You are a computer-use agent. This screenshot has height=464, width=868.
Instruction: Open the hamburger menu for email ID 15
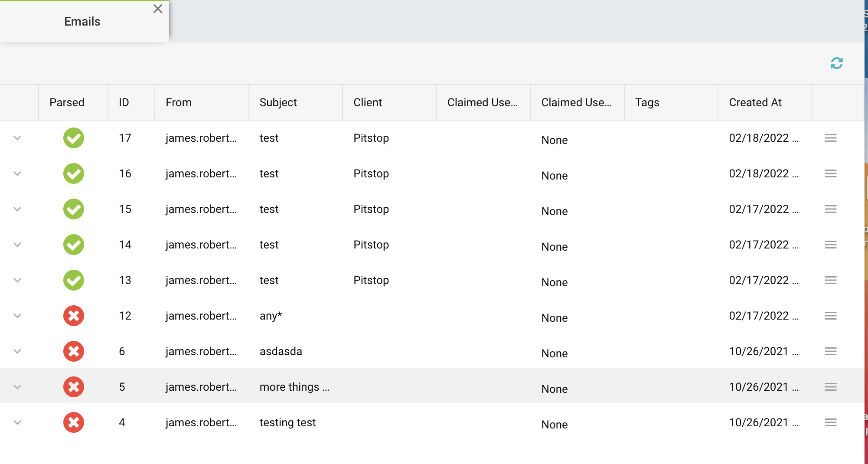830,209
